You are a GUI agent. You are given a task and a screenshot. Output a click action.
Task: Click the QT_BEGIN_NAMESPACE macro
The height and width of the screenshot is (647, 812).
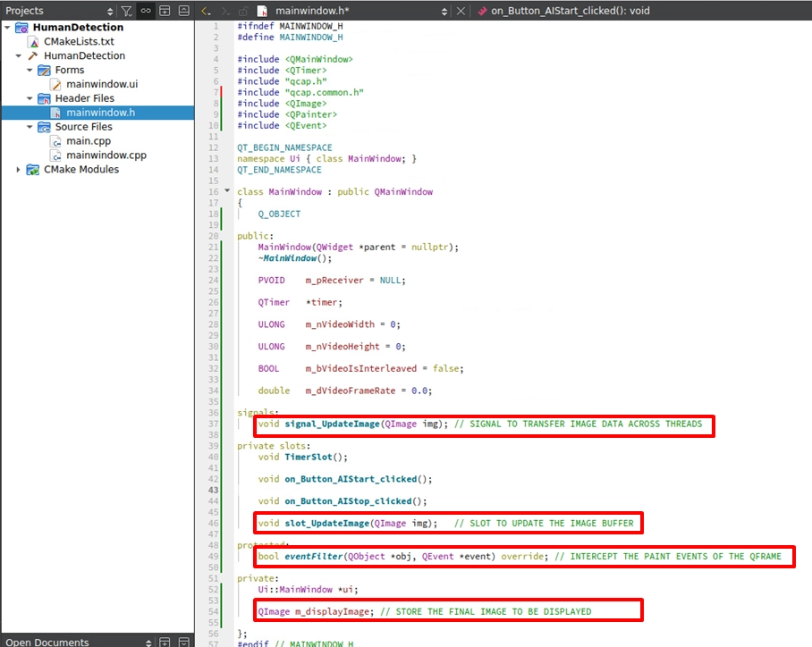284,147
